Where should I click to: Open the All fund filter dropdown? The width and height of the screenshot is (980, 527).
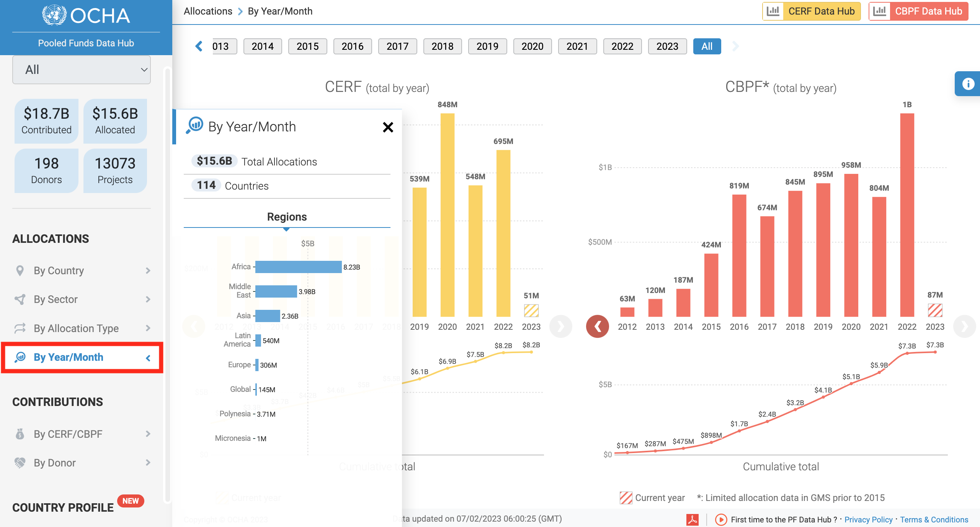coord(82,70)
